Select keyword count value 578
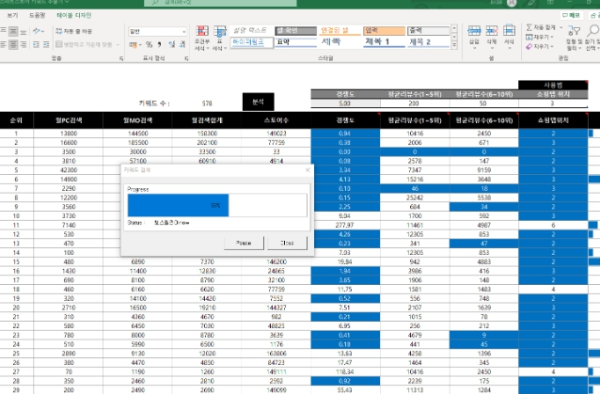This screenshot has width=600, height=394. point(207,103)
